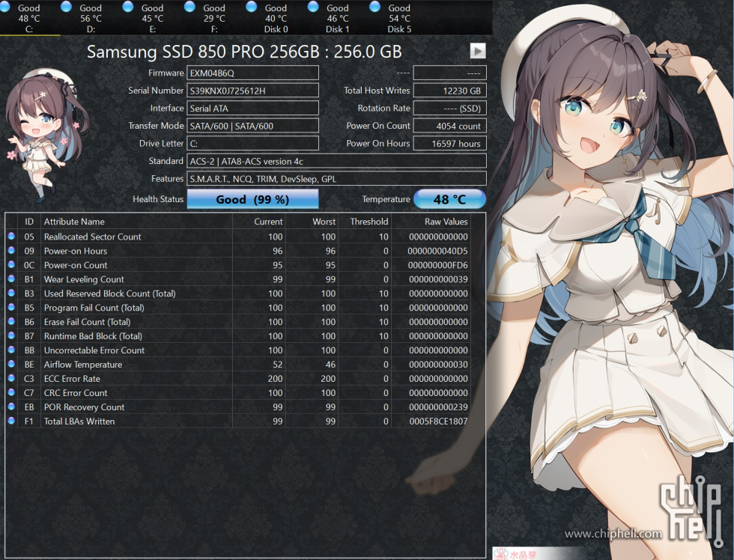Click the status orb for Erase Fail Count

point(11,321)
